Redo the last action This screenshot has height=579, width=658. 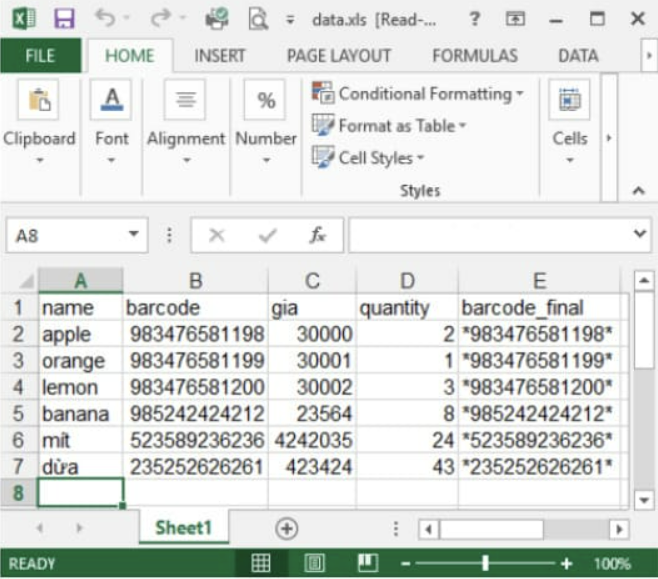[x=161, y=18]
